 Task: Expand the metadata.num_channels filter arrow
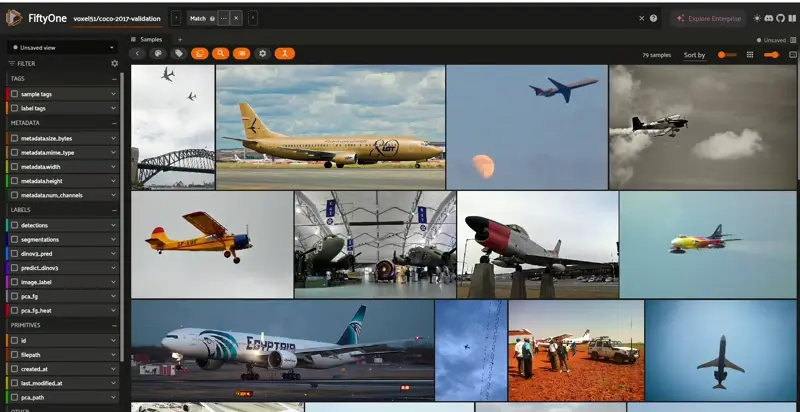point(113,195)
